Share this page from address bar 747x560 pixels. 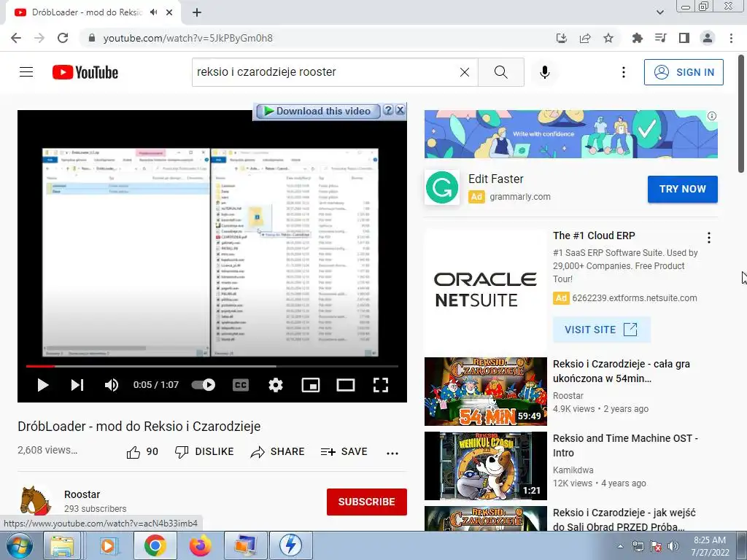point(585,38)
